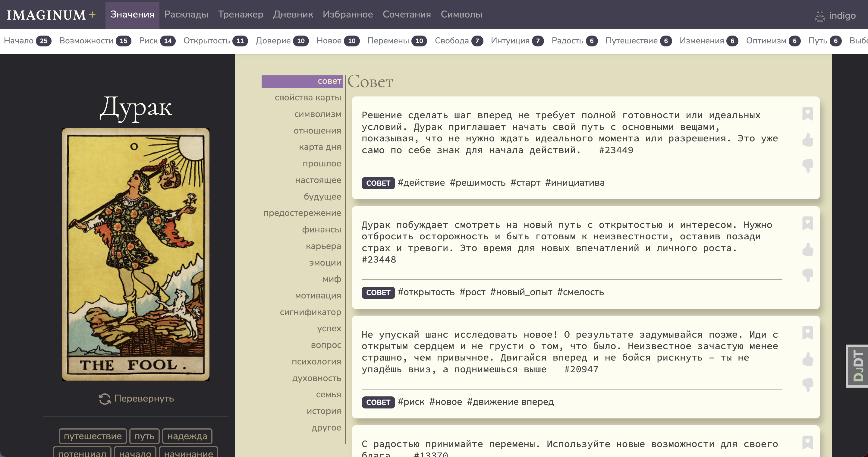Filter by Перемены keyword tag
The height and width of the screenshot is (457, 868).
pos(397,41)
